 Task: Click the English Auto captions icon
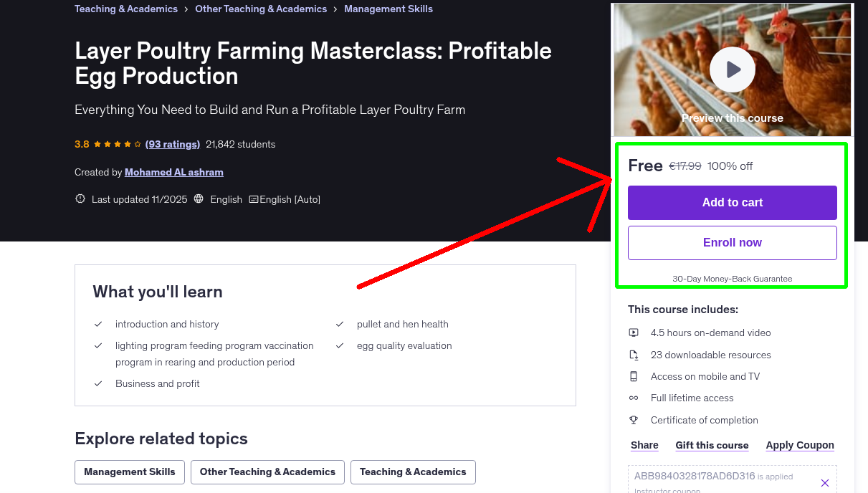click(254, 198)
